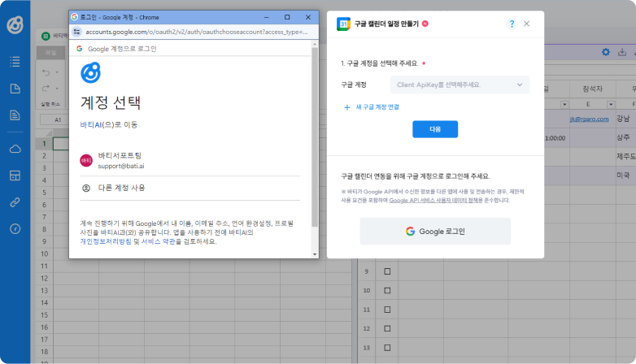The image size is (636, 364).
Task: Close the Google Calendar event dialog
Action: (526, 24)
